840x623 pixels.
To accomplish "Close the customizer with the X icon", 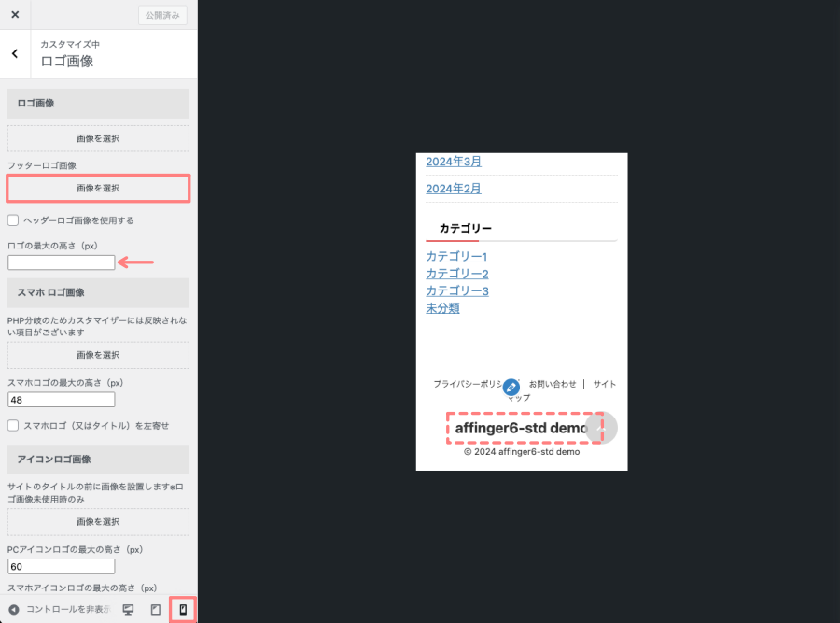I will tap(14, 15).
